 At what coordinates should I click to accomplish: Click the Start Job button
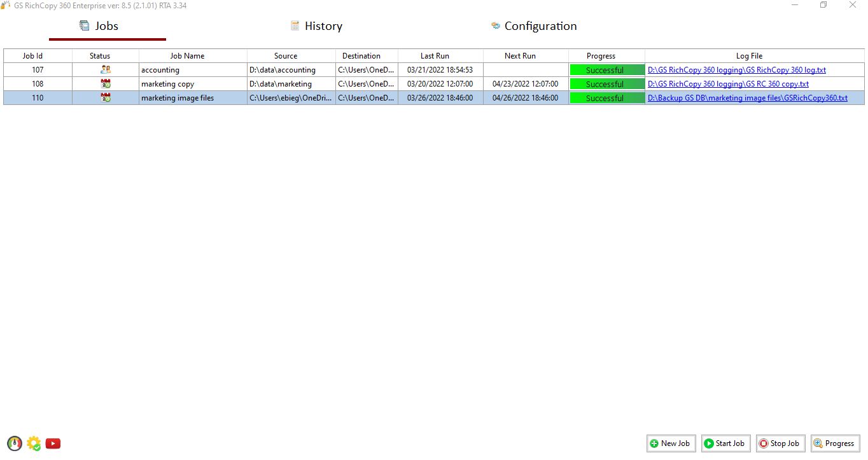pyautogui.click(x=726, y=443)
